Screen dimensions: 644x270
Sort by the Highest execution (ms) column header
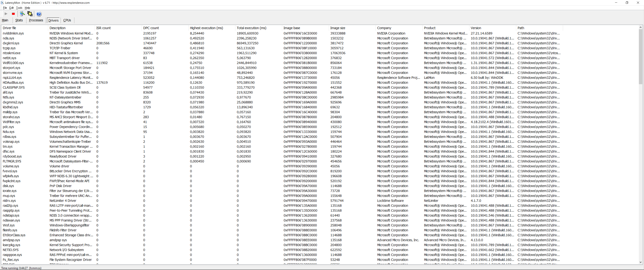(x=206, y=28)
